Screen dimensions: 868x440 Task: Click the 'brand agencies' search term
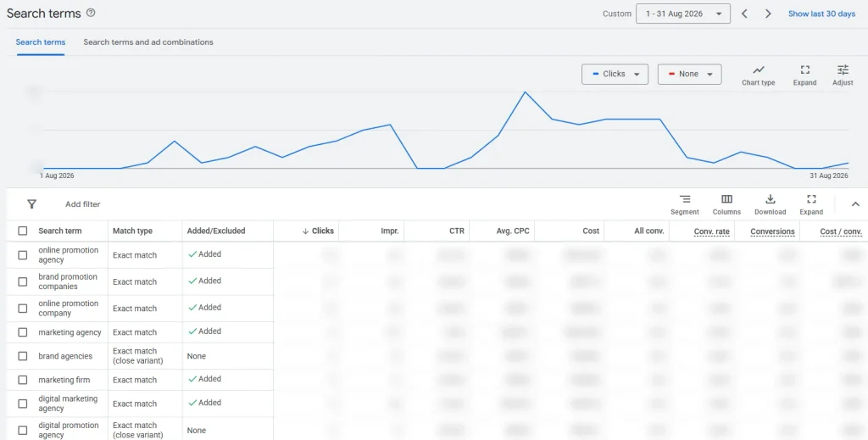[65, 356]
